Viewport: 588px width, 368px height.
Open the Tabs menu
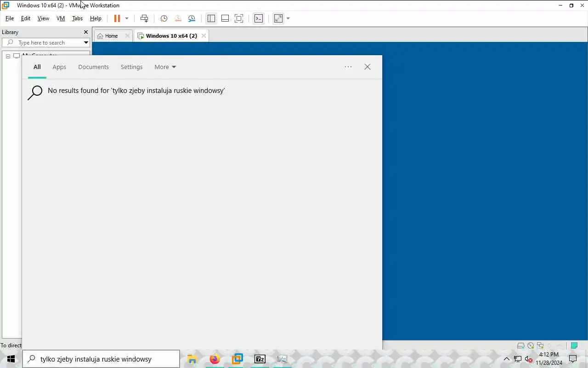click(x=77, y=18)
